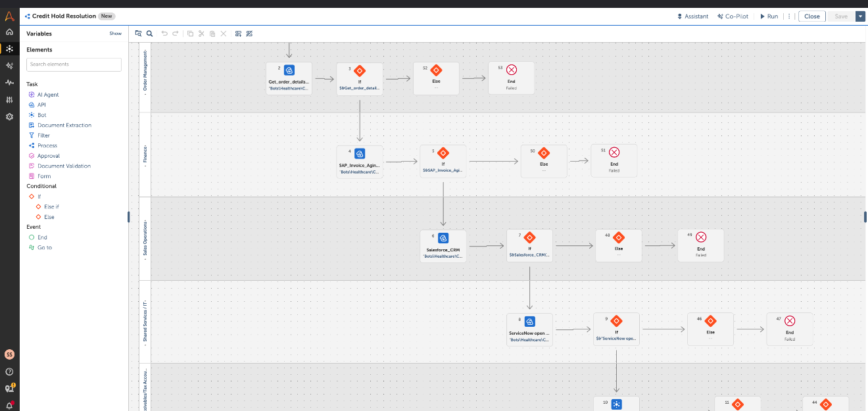Image resolution: width=868 pixels, height=411 pixels.
Task: Open the Assistant panel
Action: click(693, 16)
